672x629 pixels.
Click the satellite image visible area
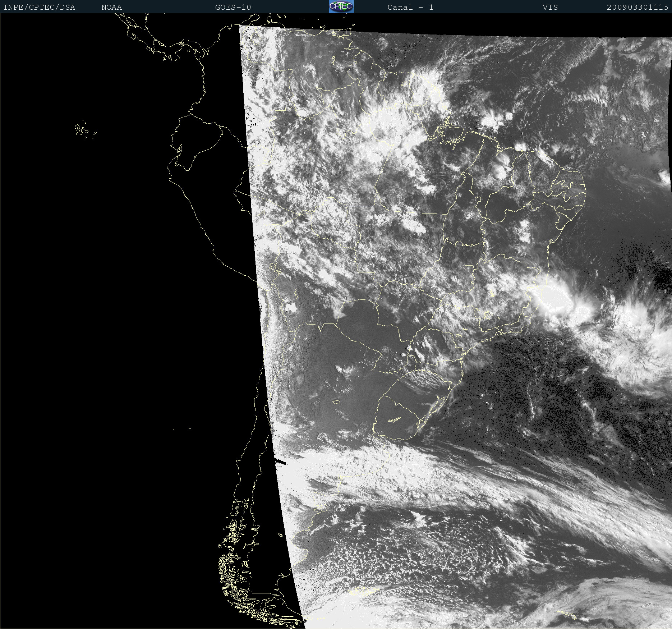(x=456, y=327)
